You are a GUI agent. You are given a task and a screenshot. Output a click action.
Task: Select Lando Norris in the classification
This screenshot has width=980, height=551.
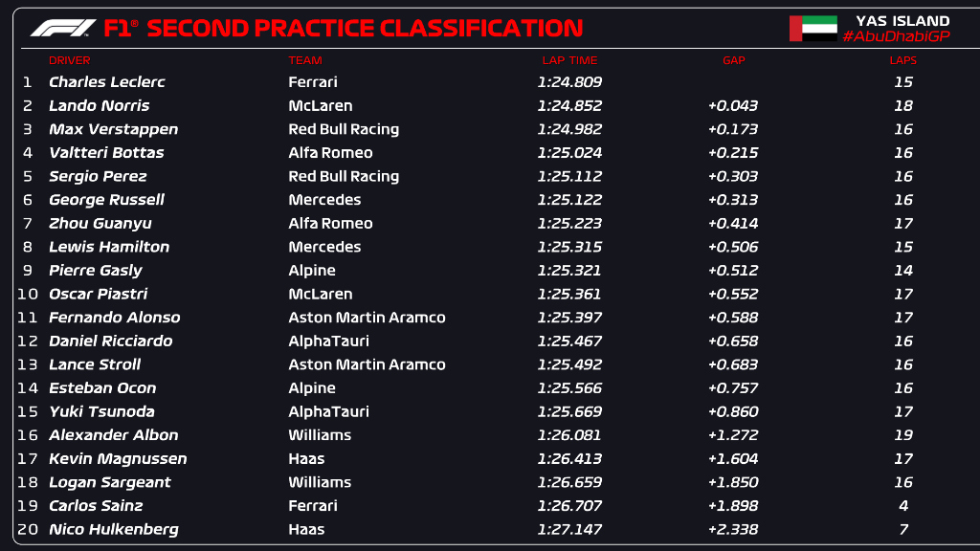(100, 106)
